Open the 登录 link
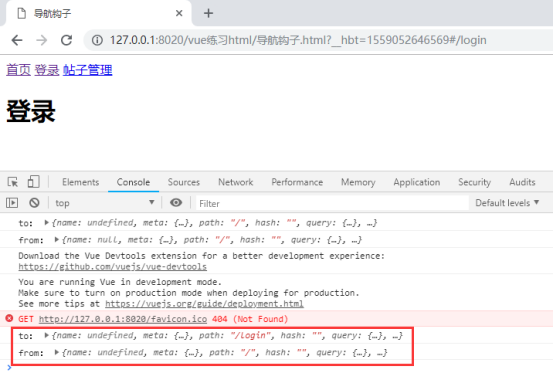 click(x=47, y=70)
